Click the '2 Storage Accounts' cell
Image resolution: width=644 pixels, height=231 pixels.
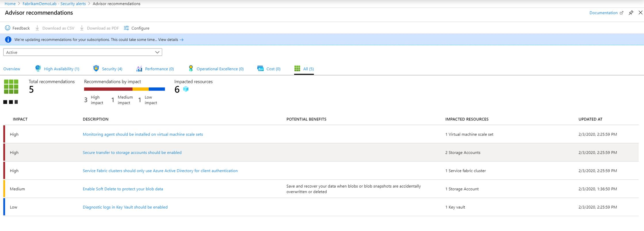coord(463,152)
